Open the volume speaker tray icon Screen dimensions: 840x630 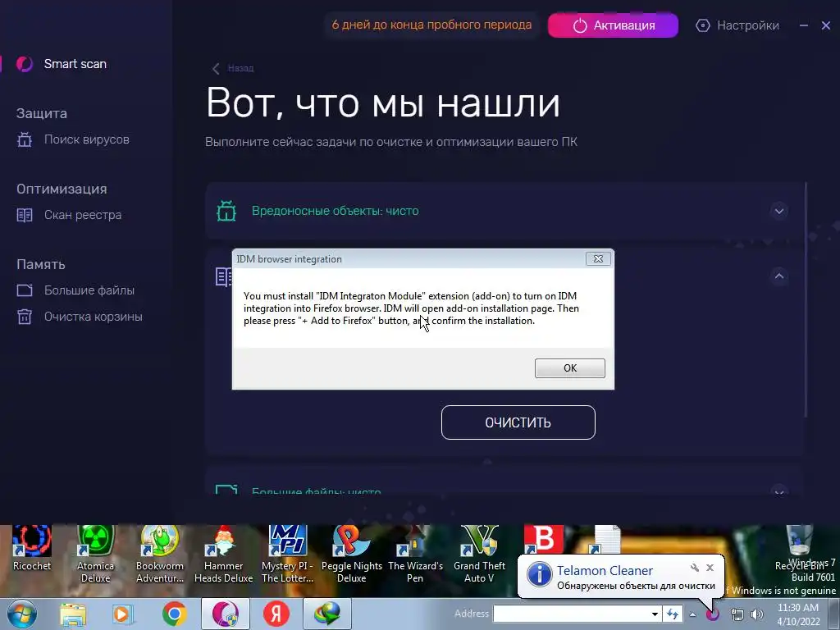click(757, 614)
